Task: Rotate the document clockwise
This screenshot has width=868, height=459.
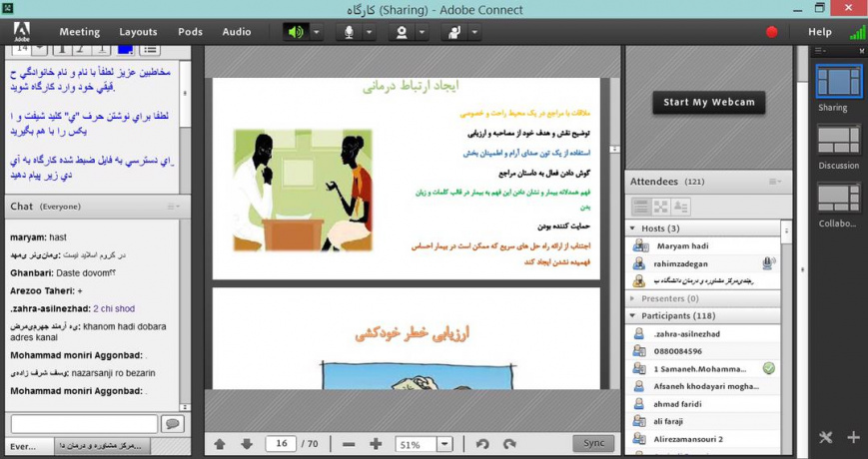Action: point(509,443)
